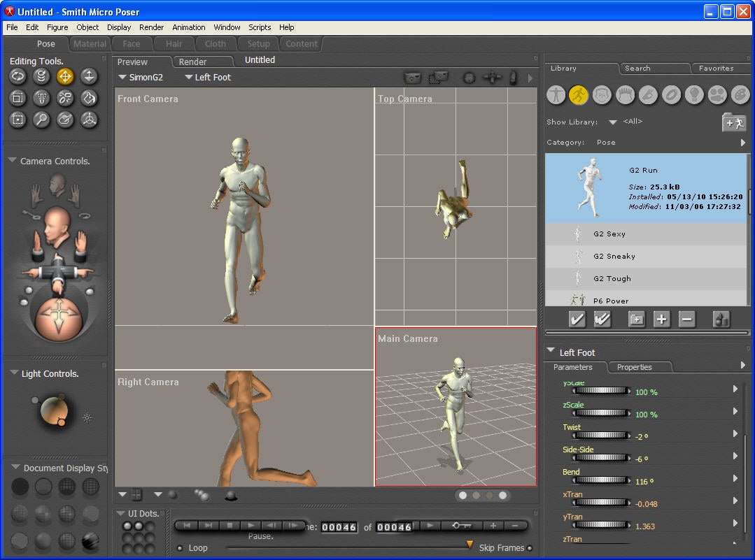Select the Rotate editing tool
This screenshot has height=560, width=755.
click(17, 76)
